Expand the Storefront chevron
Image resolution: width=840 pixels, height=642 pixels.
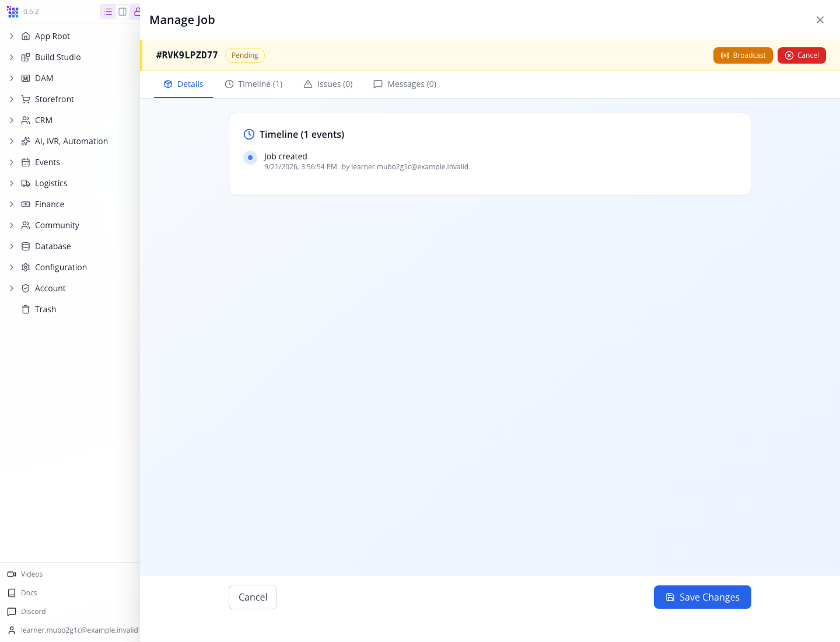tap(12, 99)
